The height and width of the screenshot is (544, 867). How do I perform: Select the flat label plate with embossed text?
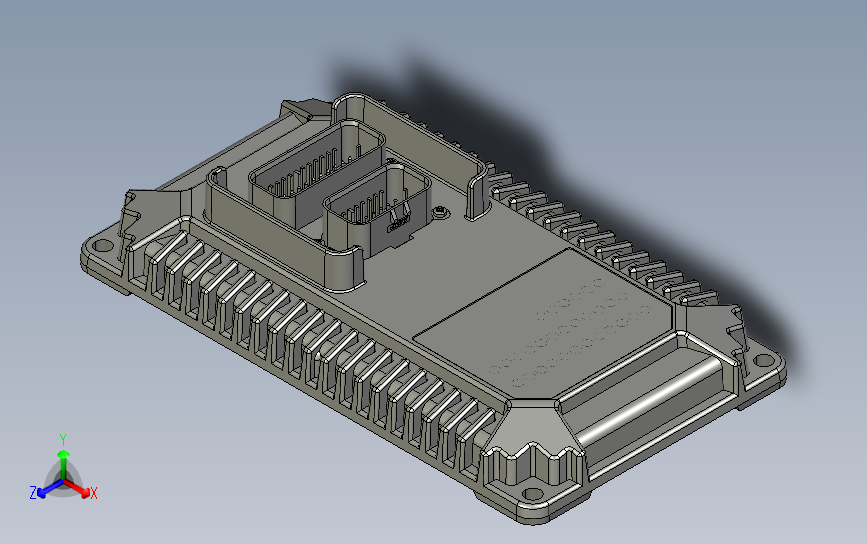(x=543, y=325)
